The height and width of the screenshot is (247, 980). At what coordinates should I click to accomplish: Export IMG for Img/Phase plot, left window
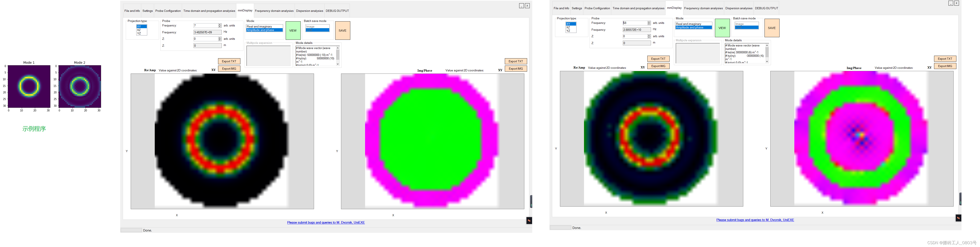pyautogui.click(x=516, y=69)
